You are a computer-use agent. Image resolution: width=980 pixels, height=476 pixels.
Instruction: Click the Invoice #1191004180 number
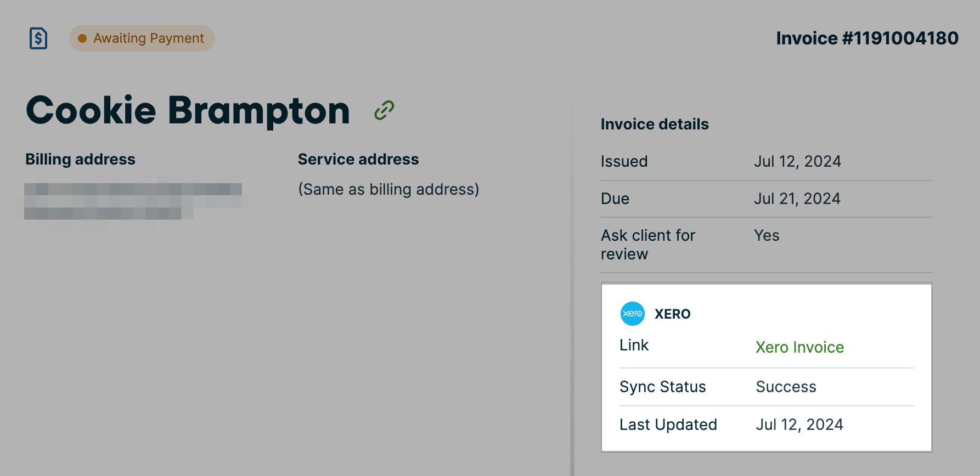(x=867, y=38)
